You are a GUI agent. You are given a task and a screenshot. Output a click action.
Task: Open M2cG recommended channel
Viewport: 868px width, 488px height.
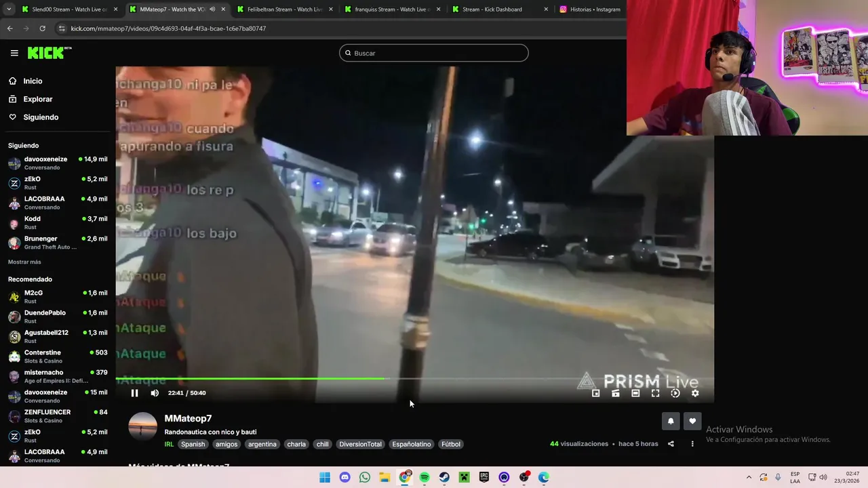(58, 297)
